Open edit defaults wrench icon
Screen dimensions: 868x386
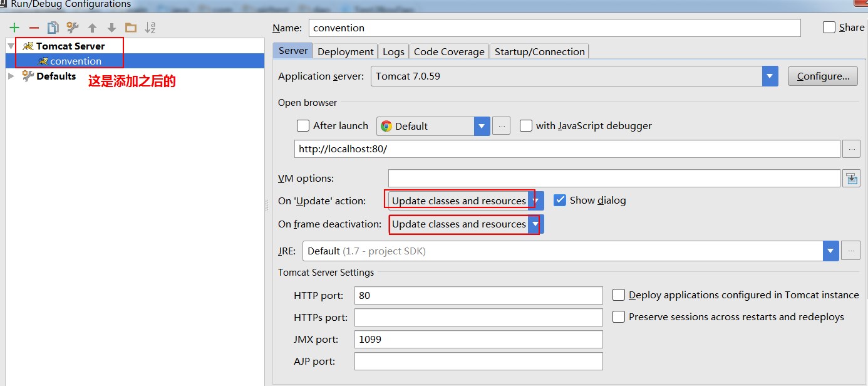pos(73,28)
